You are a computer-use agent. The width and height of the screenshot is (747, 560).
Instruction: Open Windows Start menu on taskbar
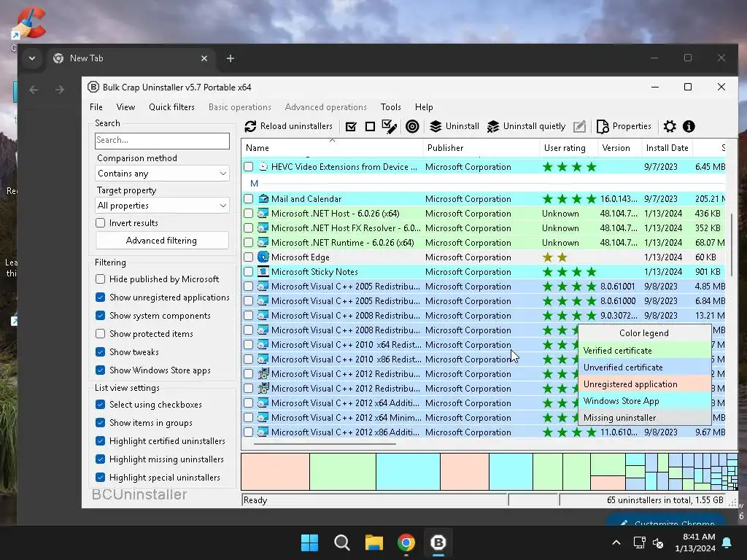point(309,542)
